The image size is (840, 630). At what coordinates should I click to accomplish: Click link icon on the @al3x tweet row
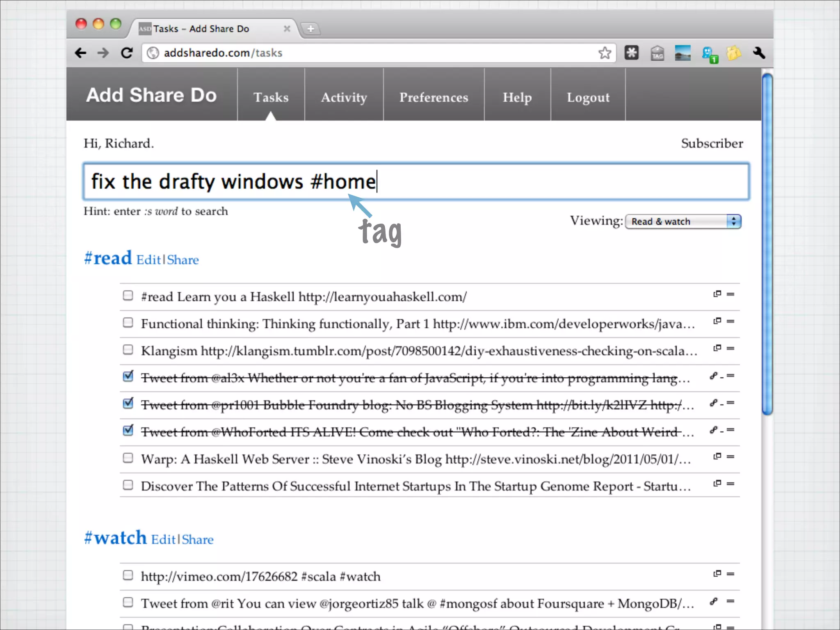pyautogui.click(x=714, y=376)
